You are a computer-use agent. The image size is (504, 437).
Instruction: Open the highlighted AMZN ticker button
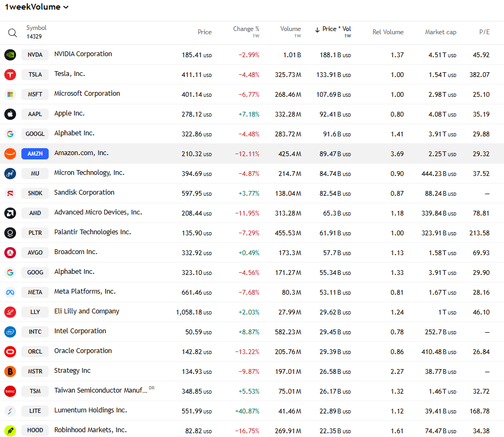pyautogui.click(x=35, y=154)
